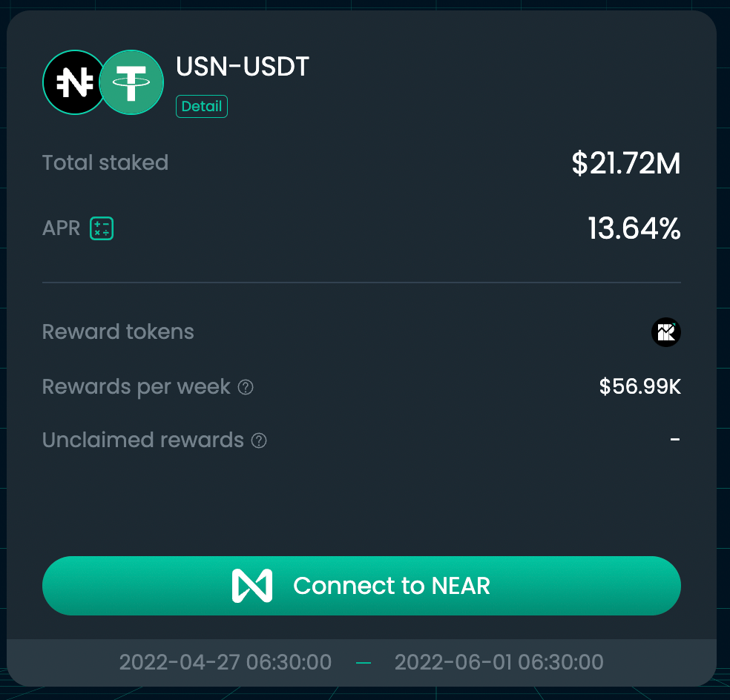
Task: Select the 13.64% APR value
Action: tap(634, 228)
